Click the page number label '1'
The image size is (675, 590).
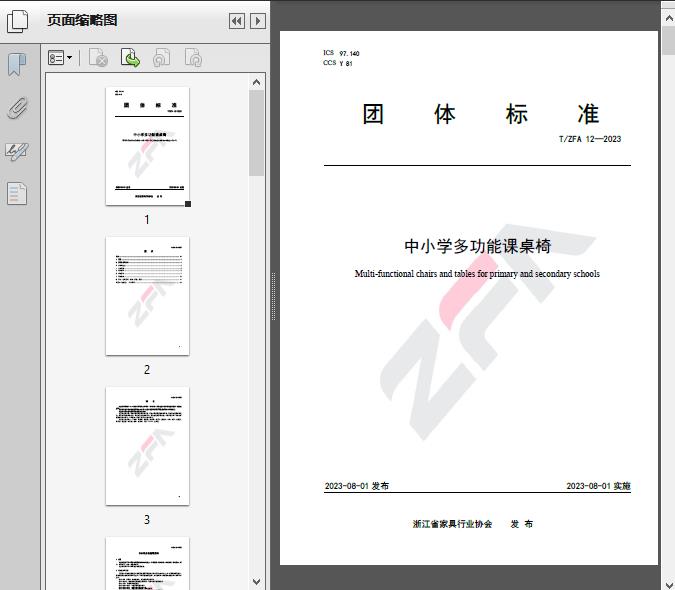tap(147, 219)
